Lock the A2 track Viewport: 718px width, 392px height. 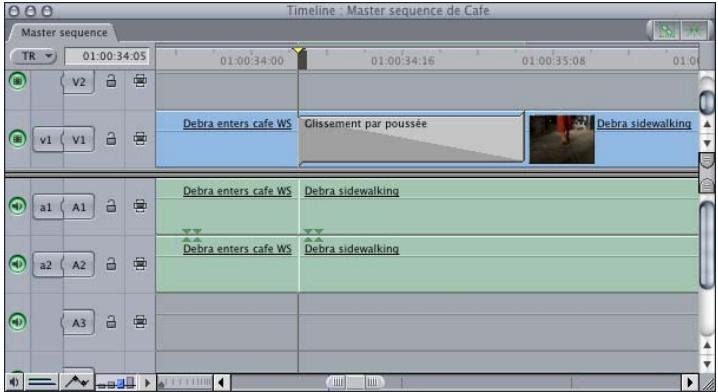pos(111,264)
